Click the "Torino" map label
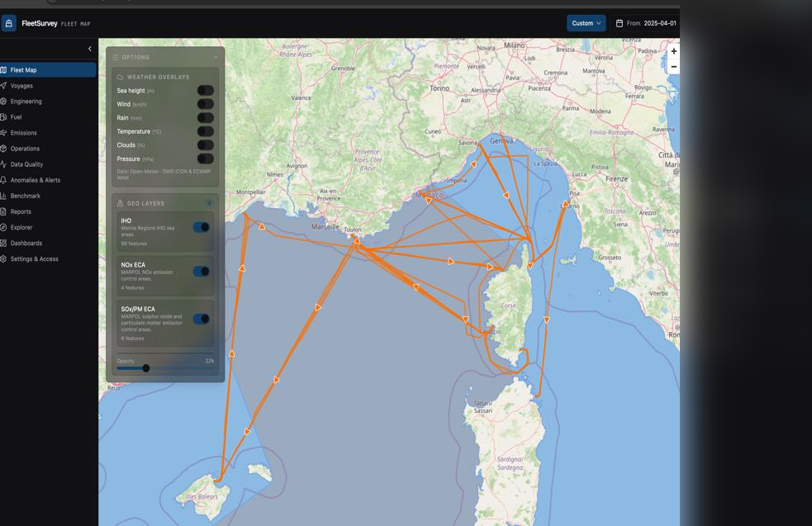The height and width of the screenshot is (526, 812). [439, 88]
